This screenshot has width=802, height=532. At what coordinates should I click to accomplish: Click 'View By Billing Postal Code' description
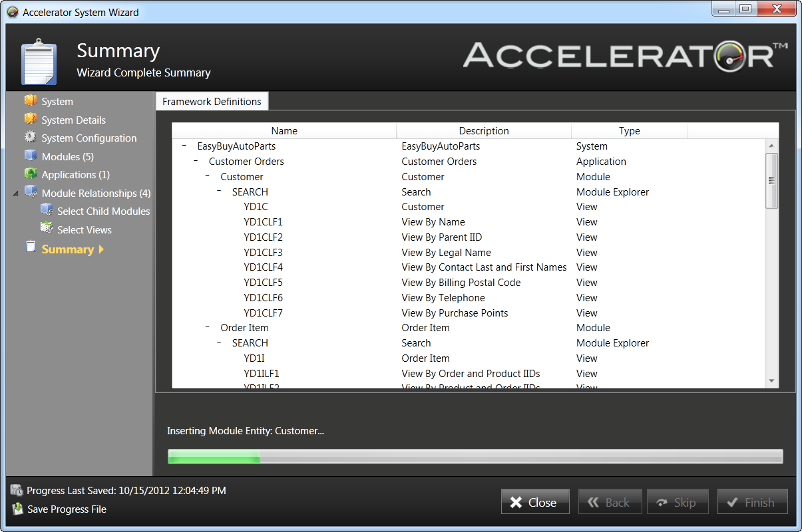[461, 283]
